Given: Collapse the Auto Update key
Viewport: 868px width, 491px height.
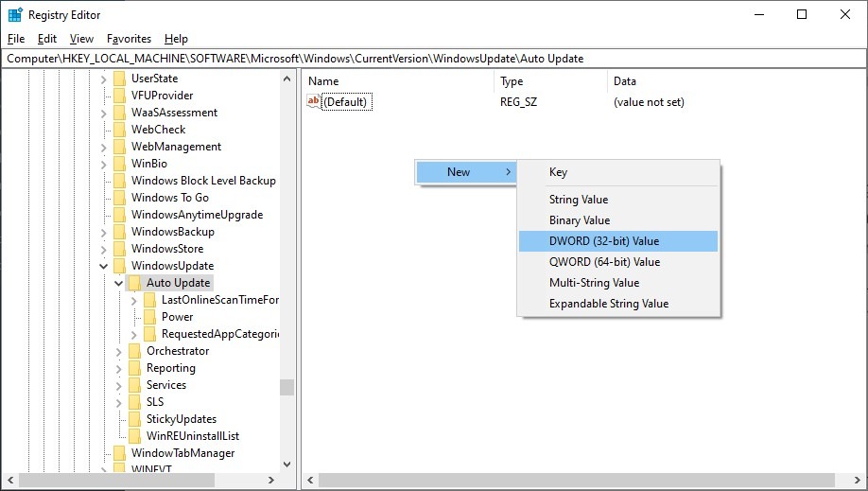Looking at the screenshot, I should click(x=118, y=283).
